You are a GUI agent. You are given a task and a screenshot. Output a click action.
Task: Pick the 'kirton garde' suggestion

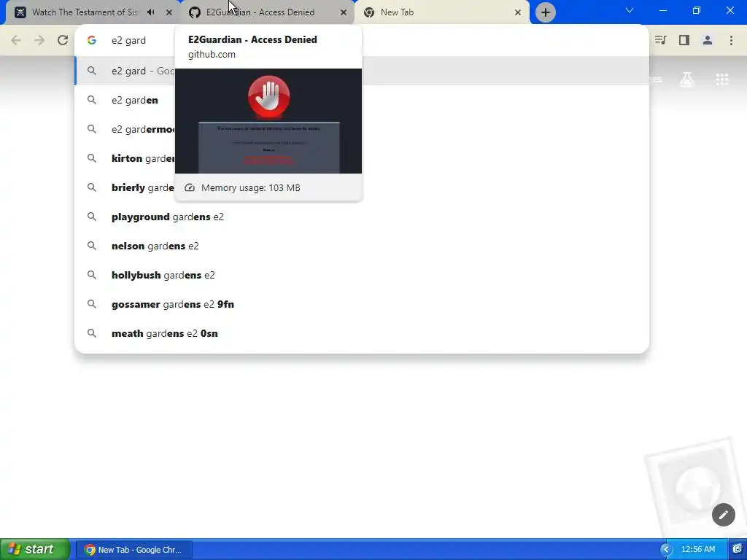362,158
